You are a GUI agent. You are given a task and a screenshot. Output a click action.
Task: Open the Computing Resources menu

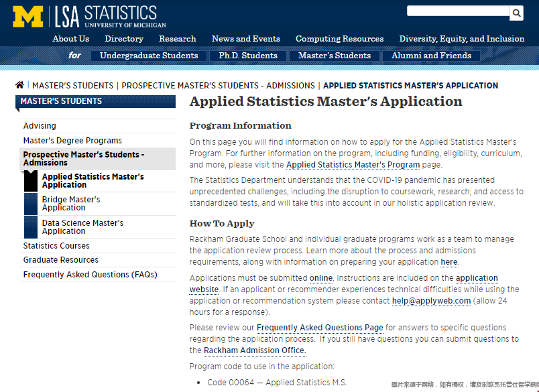[x=339, y=39]
